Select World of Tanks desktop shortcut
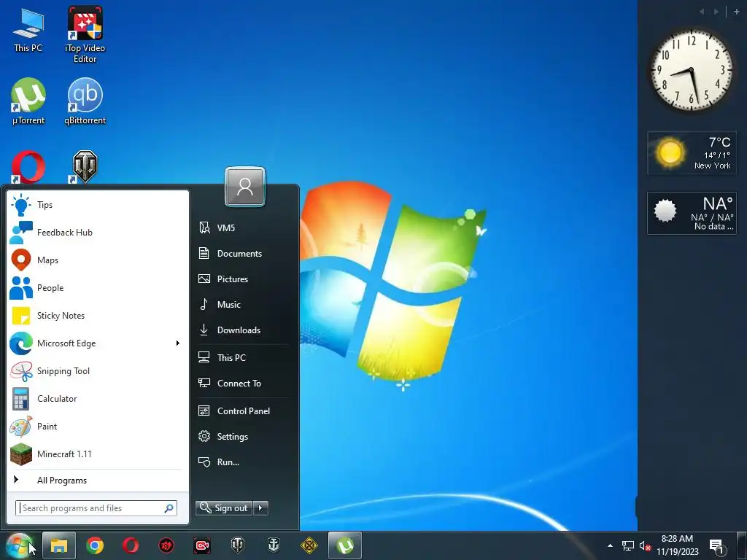 [x=85, y=167]
